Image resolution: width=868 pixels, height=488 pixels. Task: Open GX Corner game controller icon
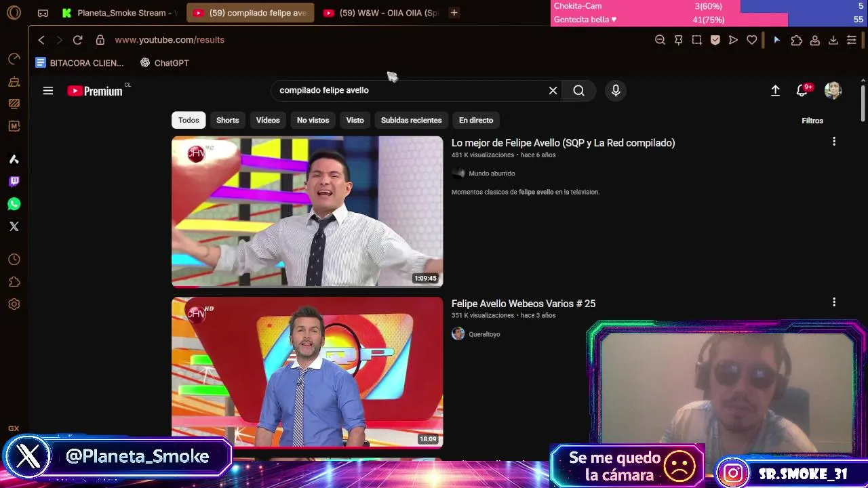point(43,13)
